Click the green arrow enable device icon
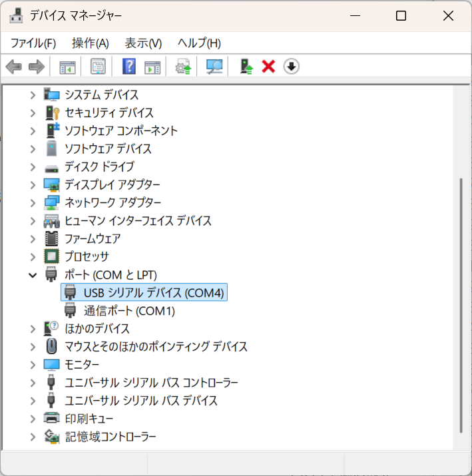 point(247,67)
